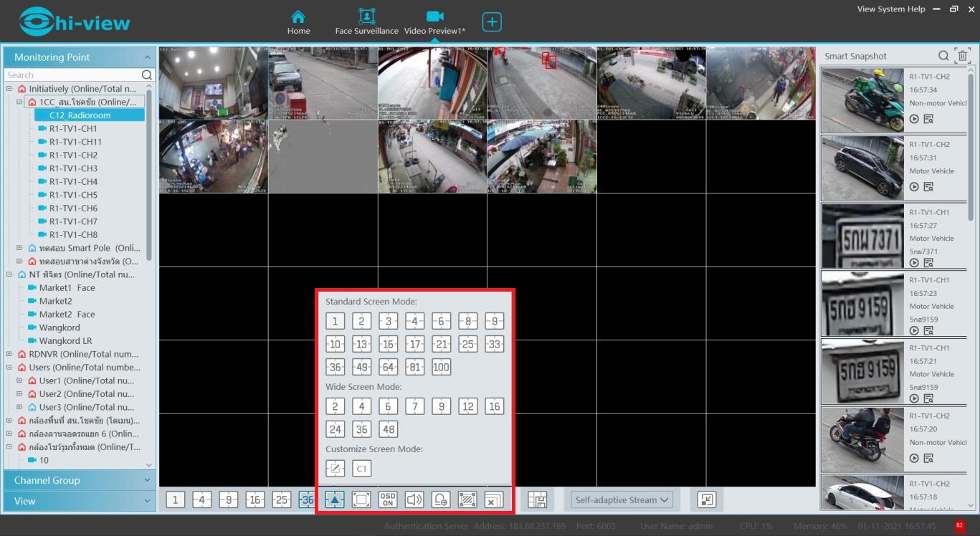Screen dimensions: 980x536
Task: Clear the Smart Snapshot list with trash icon
Action: tap(962, 56)
